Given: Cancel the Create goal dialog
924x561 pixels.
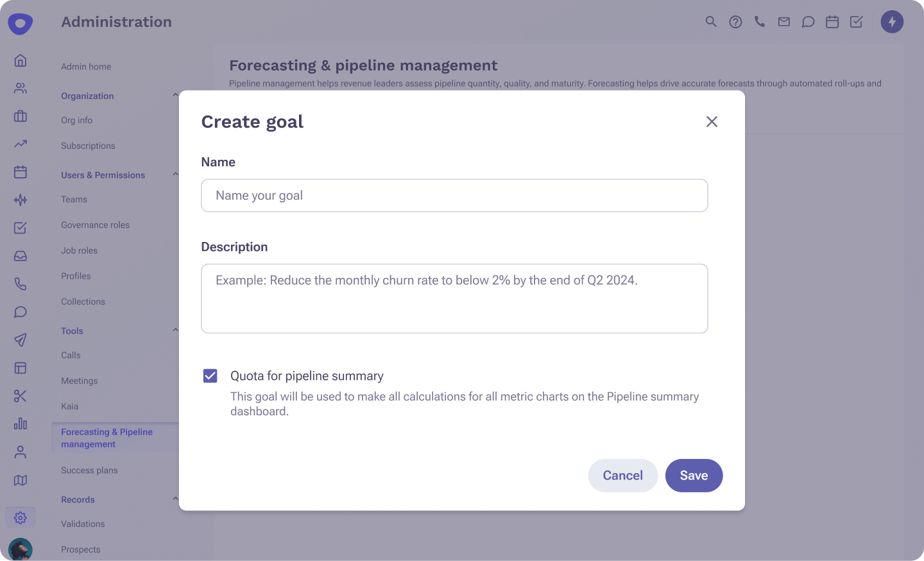Looking at the screenshot, I should tap(622, 476).
